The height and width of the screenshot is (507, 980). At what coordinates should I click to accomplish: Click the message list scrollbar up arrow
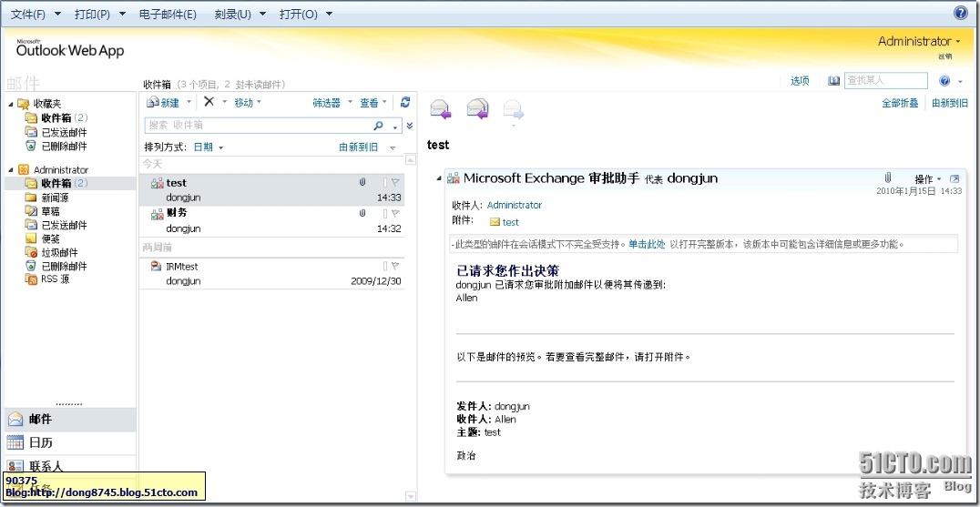411,160
